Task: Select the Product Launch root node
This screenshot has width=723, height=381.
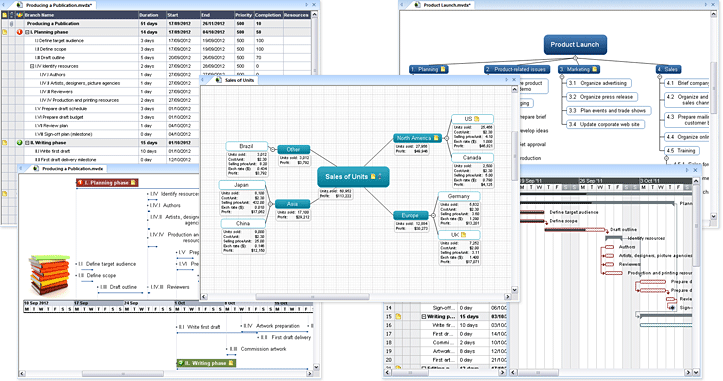Action: coord(575,45)
